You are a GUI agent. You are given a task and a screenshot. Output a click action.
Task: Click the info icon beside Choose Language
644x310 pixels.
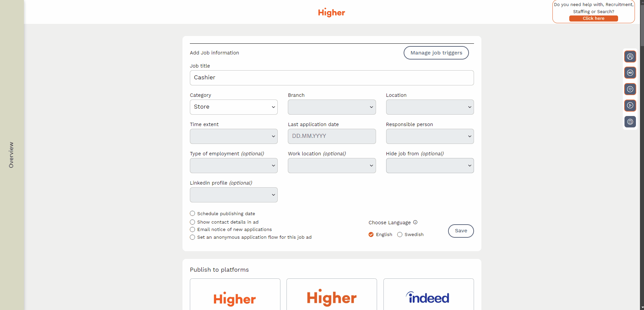[415, 222]
